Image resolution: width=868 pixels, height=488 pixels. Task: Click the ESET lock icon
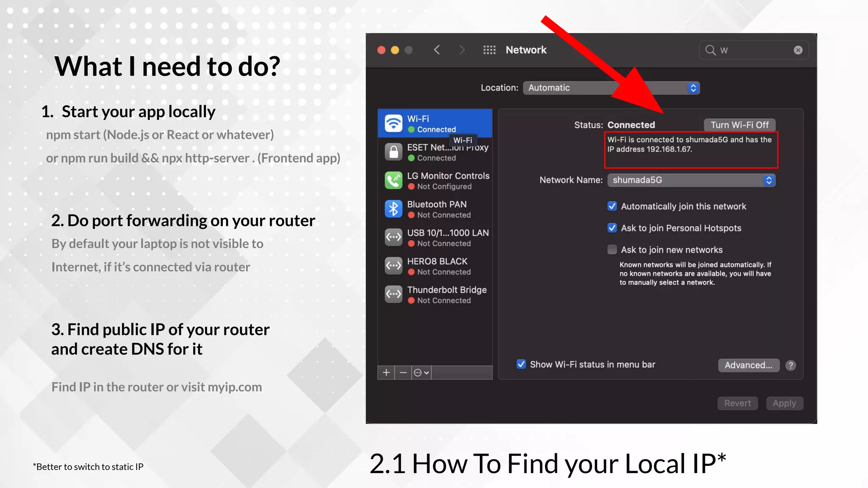point(393,152)
